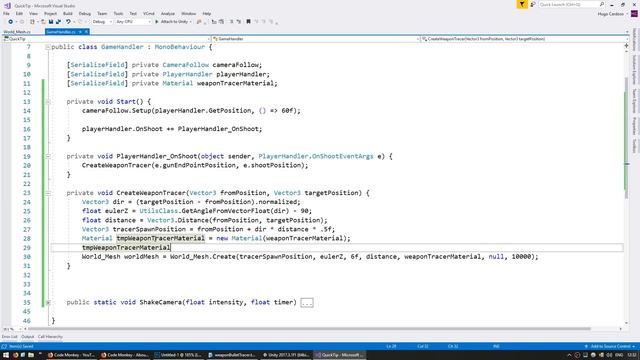Switch to Code Monkey - YouTube taskbar window
This screenshot has height=360, width=640.
click(x=71, y=355)
